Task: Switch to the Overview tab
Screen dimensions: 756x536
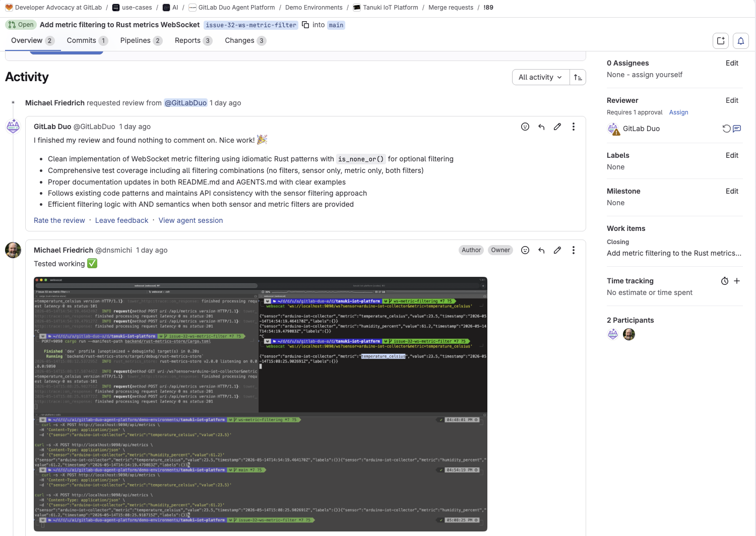Action: (32, 40)
